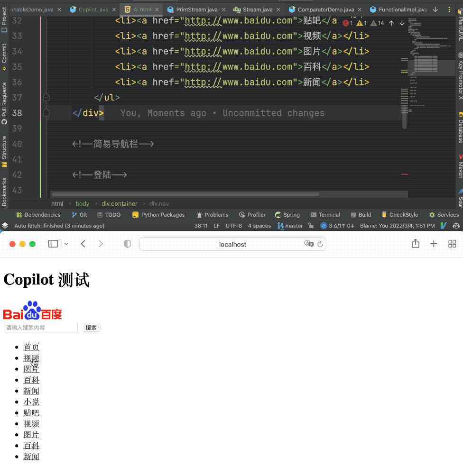The height and width of the screenshot is (476, 463).
Task: Collapse the ul fold marker on line 37
Action: pos(46,97)
